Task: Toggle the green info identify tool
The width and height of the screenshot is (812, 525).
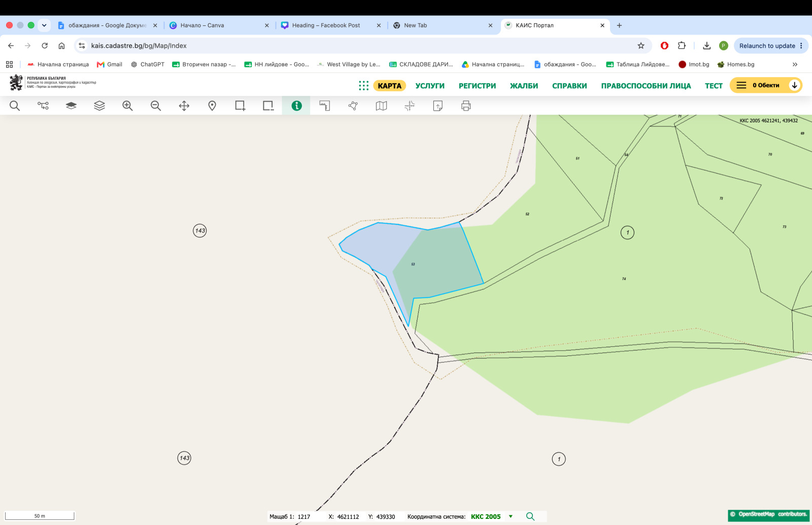Action: pyautogui.click(x=296, y=106)
